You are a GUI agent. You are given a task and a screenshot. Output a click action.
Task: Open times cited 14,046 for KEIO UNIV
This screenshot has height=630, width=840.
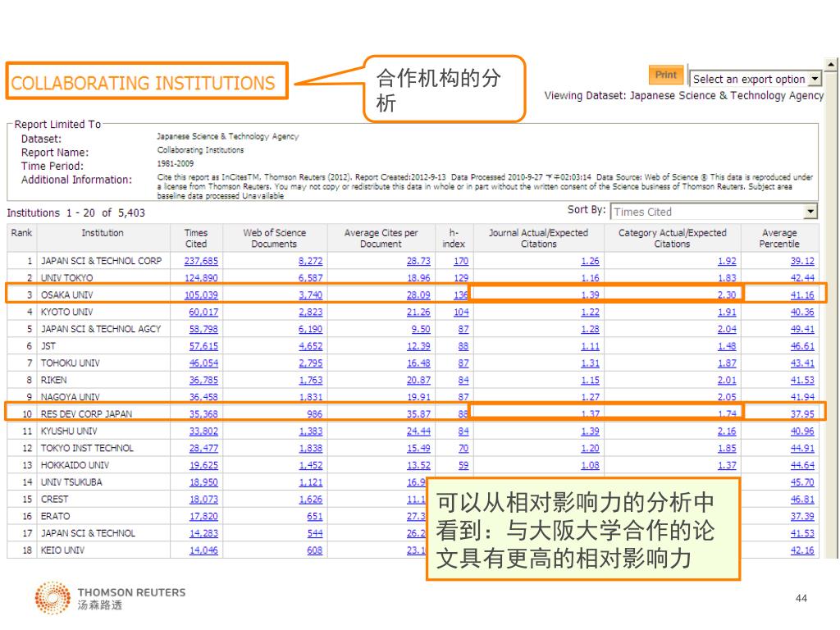click(x=203, y=550)
